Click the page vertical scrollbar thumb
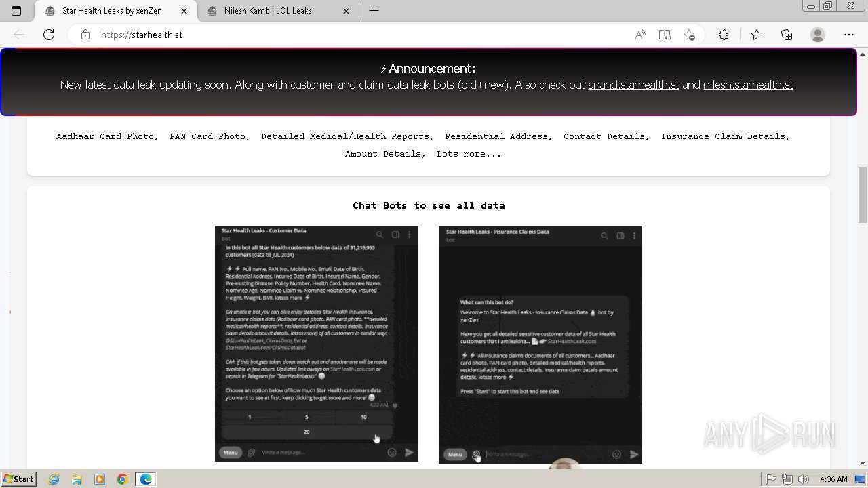 pyautogui.click(x=863, y=195)
